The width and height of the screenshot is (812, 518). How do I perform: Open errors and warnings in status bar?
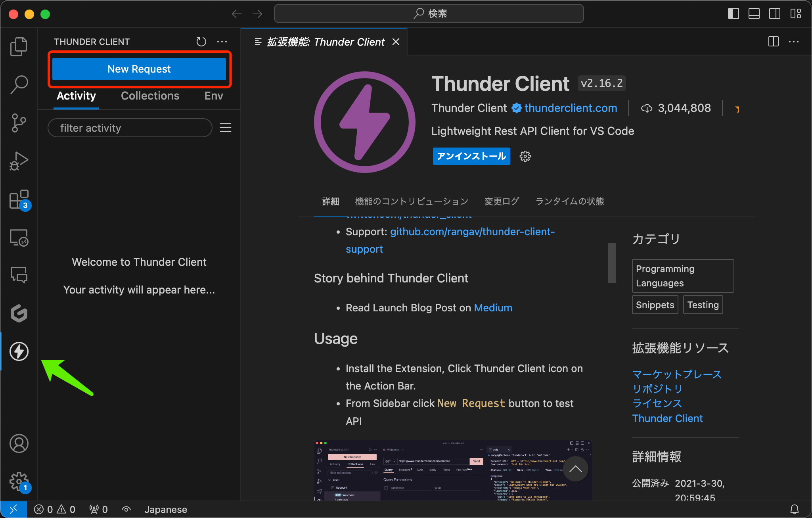(55, 509)
